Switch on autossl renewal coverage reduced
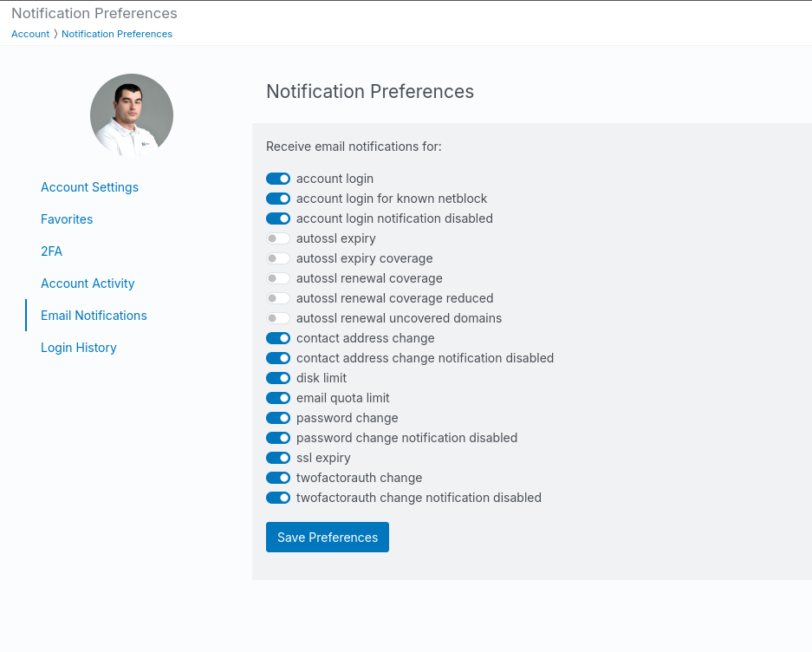Viewport: 812px width, 652px height. pyautogui.click(x=278, y=298)
